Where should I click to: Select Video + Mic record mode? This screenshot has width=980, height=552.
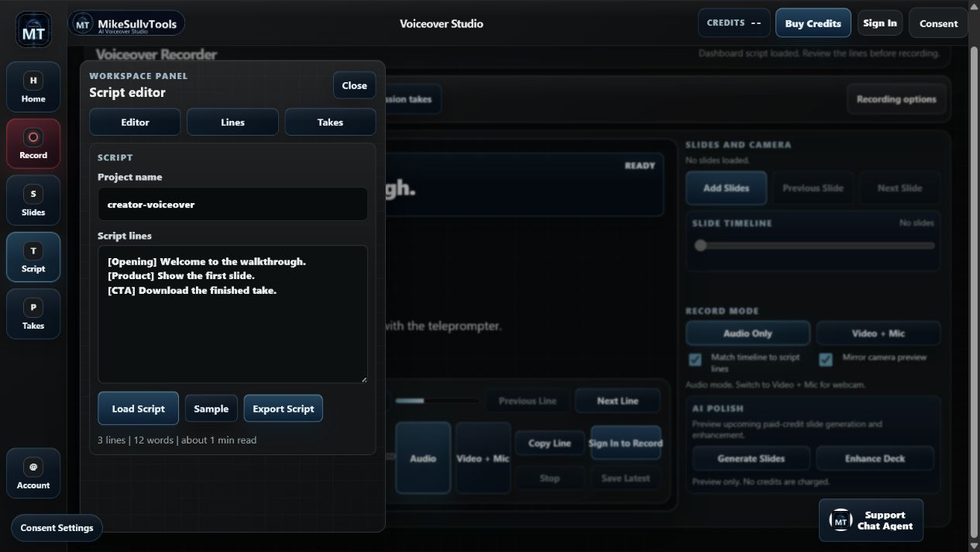[x=878, y=333]
